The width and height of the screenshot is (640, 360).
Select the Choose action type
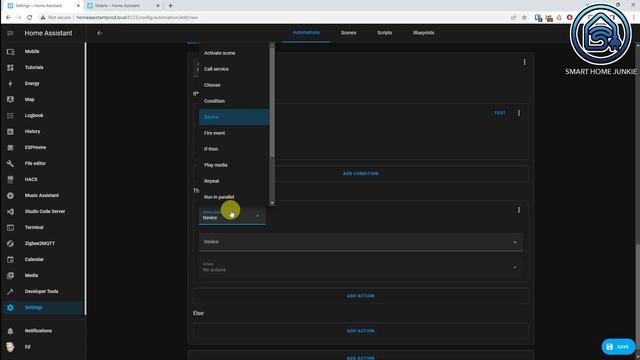[234, 85]
